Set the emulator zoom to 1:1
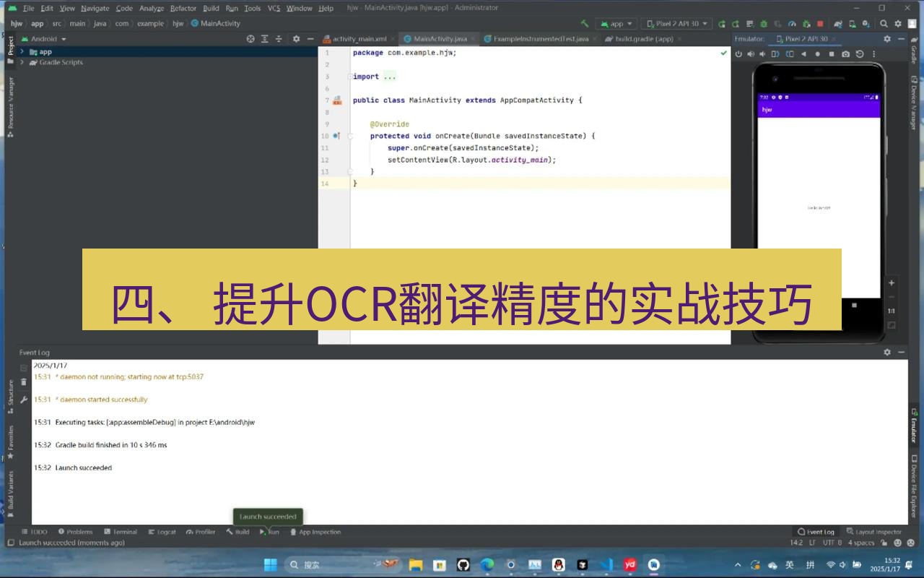Image resolution: width=924 pixels, height=578 pixels. [892, 311]
